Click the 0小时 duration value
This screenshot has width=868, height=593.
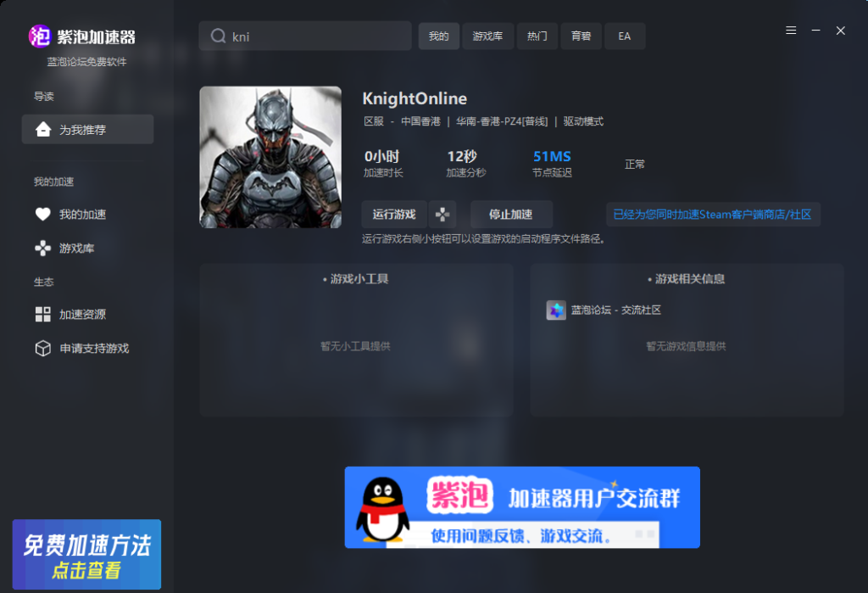coord(381,156)
